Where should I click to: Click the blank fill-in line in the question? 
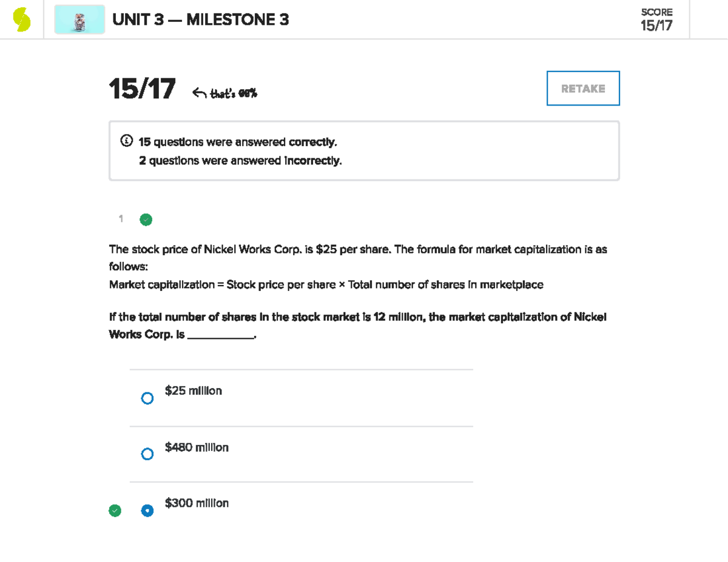pyautogui.click(x=221, y=334)
